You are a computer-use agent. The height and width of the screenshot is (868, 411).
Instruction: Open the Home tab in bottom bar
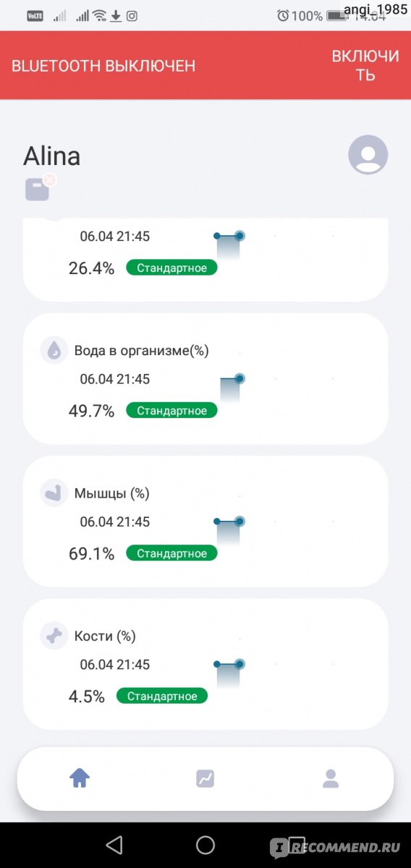tap(79, 778)
